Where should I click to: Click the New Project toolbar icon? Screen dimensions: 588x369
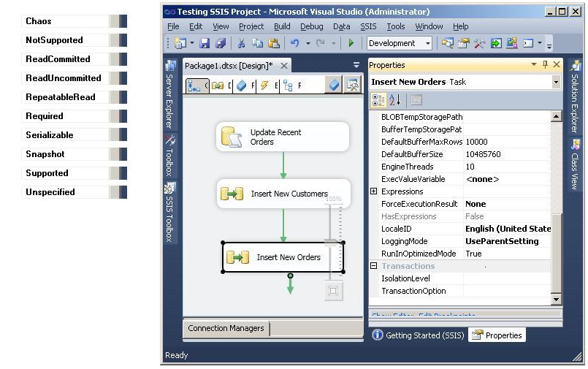tap(180, 44)
